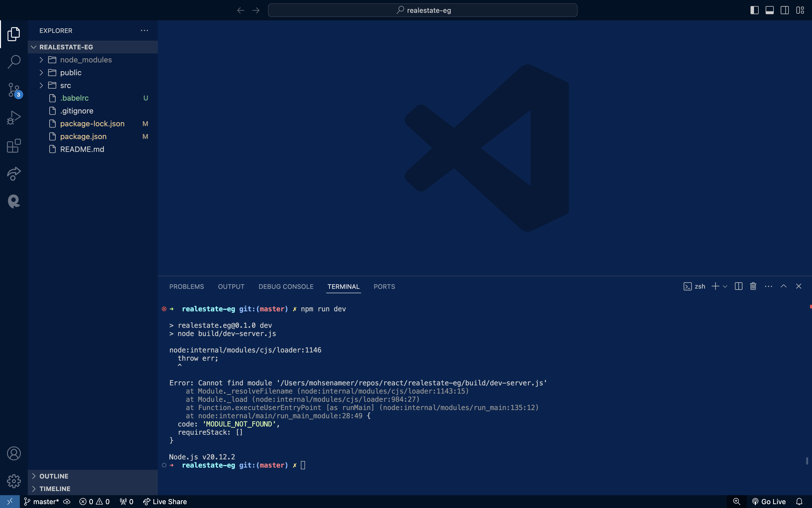Close the terminal panel with X
Screen dimensions: 812x508
pyautogui.click(x=798, y=286)
